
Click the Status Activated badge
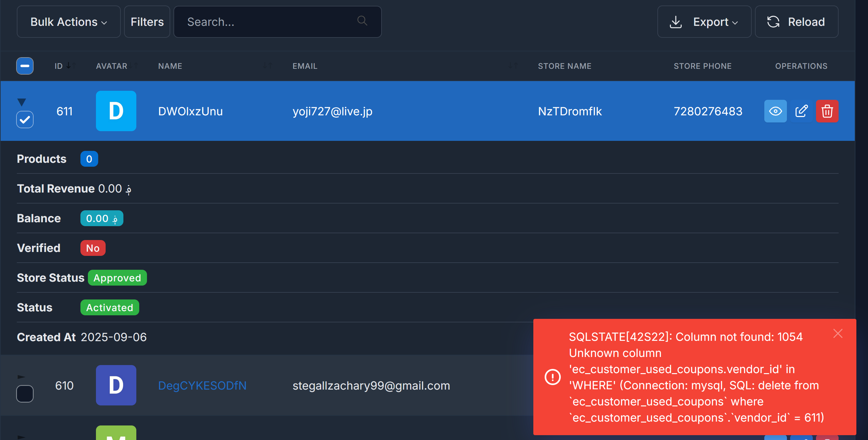coord(110,307)
